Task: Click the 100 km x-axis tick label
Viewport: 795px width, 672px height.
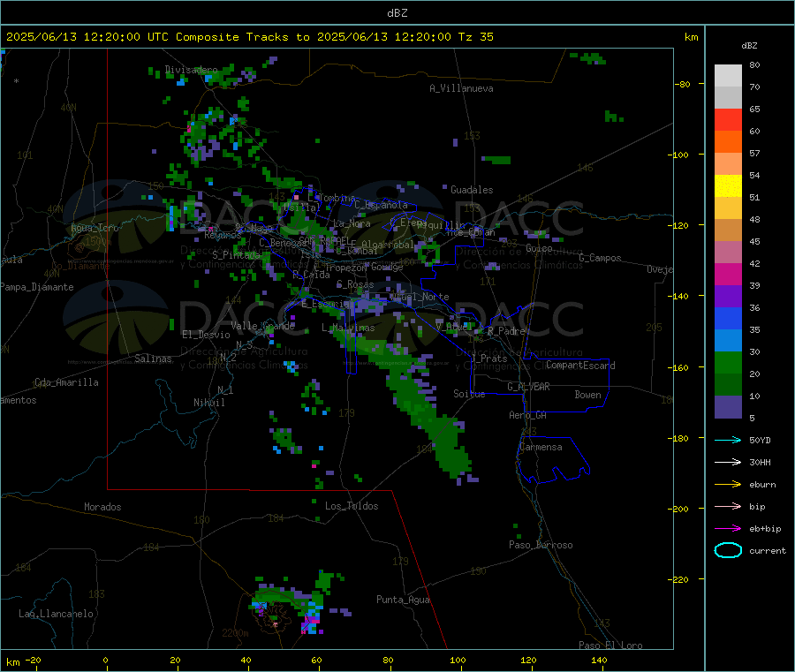Action: click(x=458, y=660)
